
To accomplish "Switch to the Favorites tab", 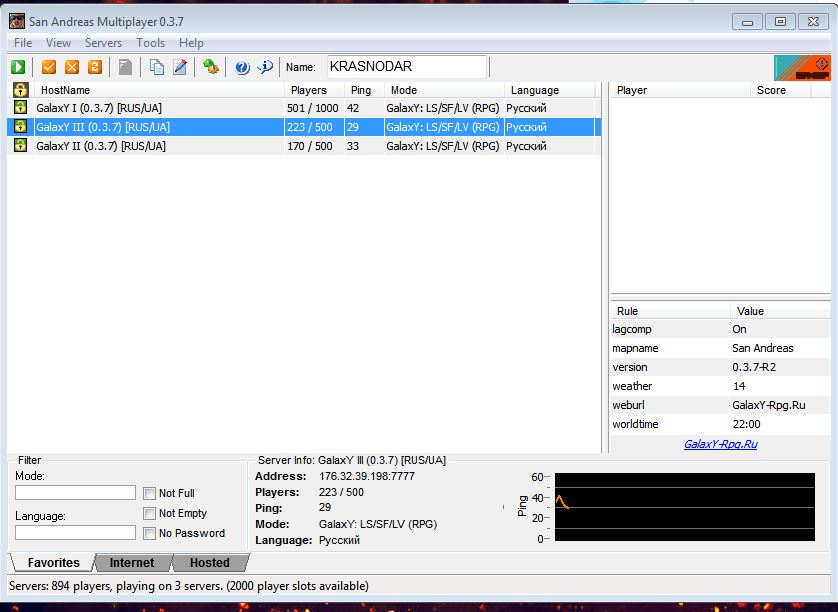I will coord(53,562).
